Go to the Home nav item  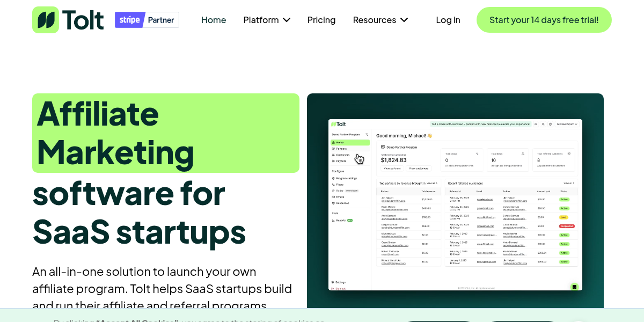click(214, 20)
